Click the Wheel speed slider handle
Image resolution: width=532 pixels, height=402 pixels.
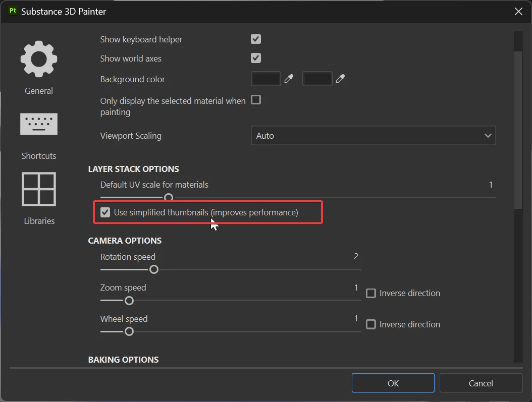(x=129, y=331)
